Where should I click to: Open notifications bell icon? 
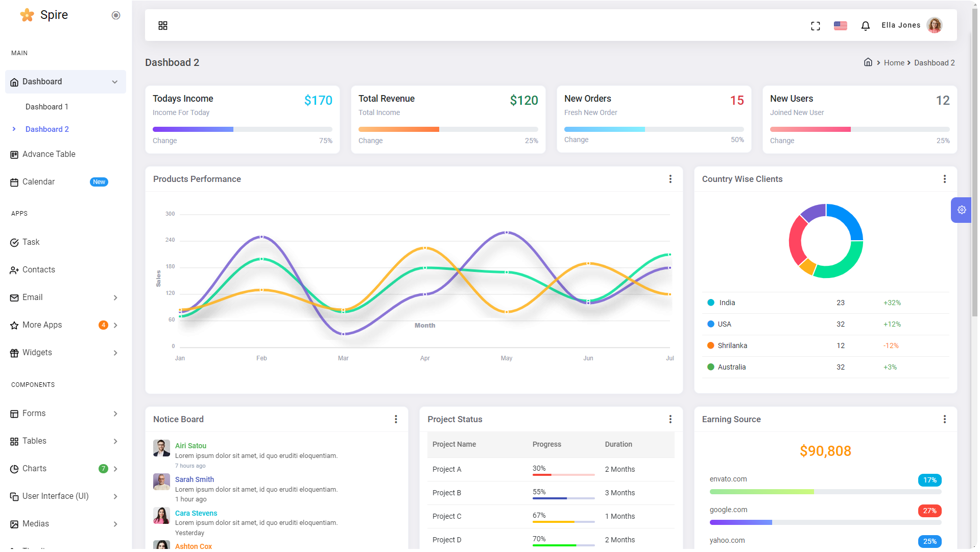point(866,26)
